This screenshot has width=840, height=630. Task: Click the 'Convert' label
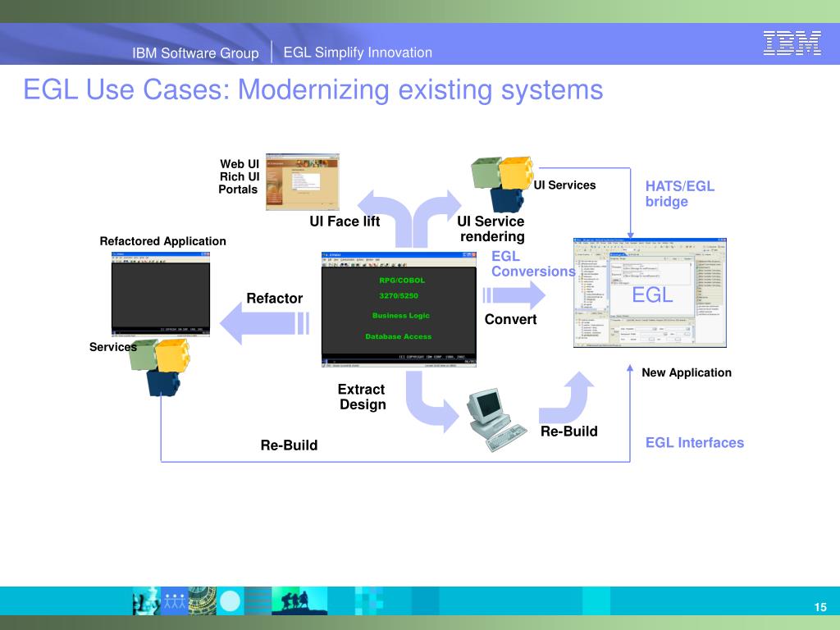tap(510, 319)
